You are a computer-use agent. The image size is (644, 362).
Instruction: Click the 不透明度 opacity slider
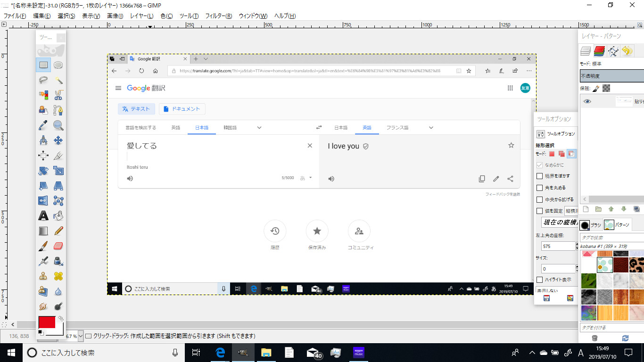[x=611, y=76]
